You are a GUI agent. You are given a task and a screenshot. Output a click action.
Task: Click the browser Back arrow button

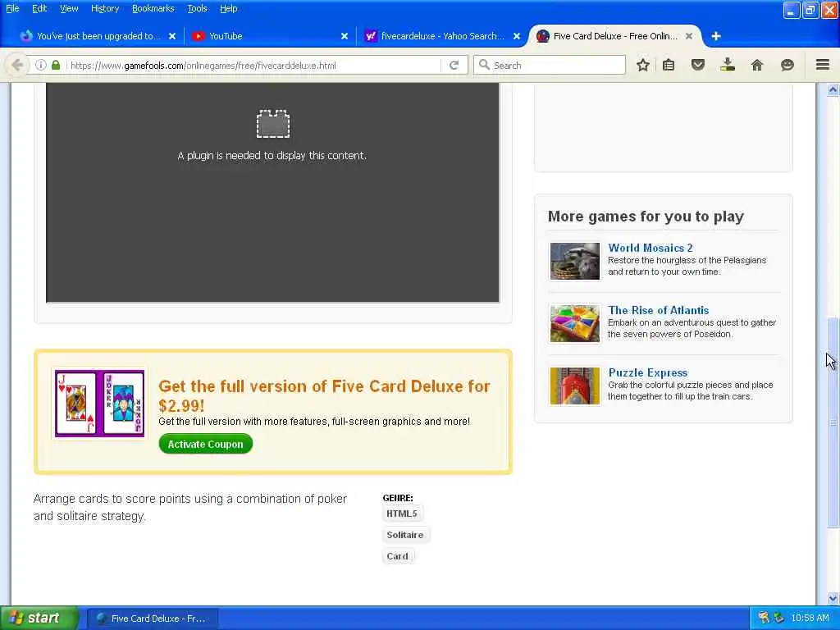(x=17, y=65)
